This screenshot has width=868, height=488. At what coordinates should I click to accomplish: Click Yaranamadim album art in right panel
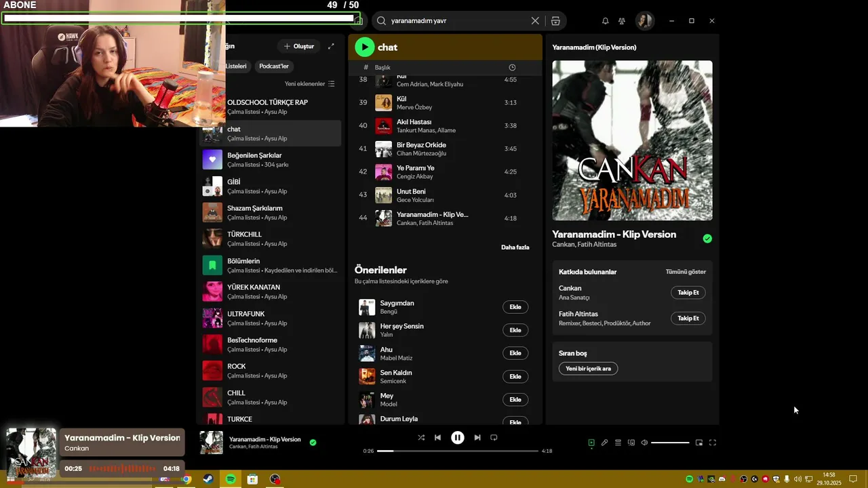click(632, 140)
